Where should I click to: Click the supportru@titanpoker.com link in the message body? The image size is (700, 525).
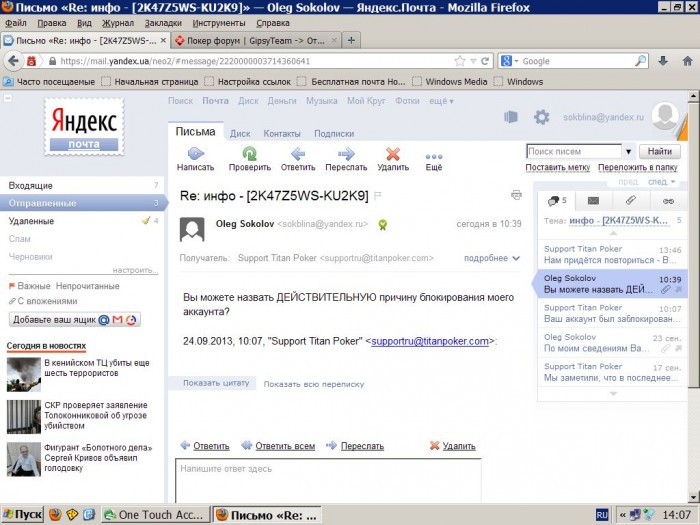430,341
